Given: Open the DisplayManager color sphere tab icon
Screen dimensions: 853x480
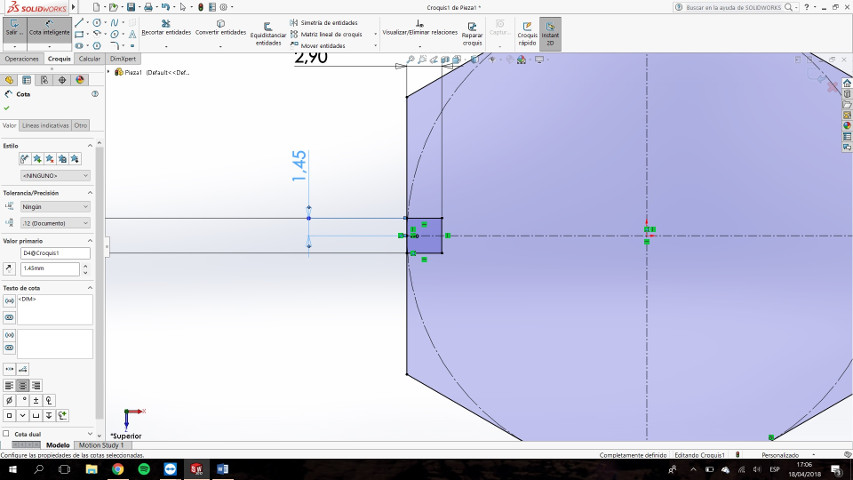Looking at the screenshot, I should 80,80.
